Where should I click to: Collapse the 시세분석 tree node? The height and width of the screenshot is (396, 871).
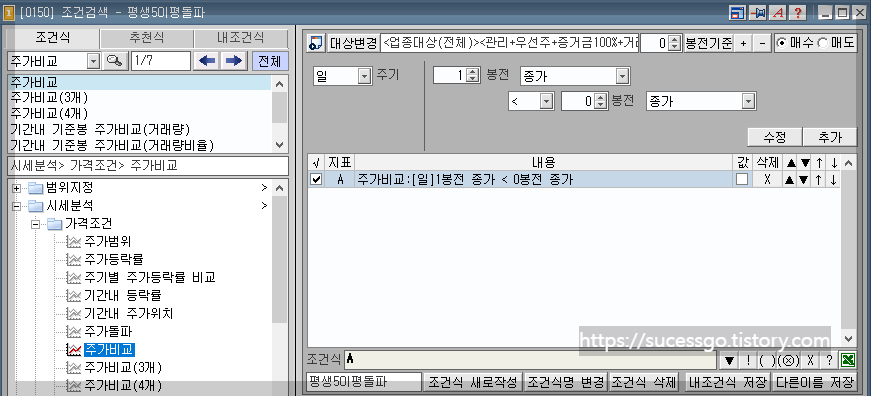point(16,206)
